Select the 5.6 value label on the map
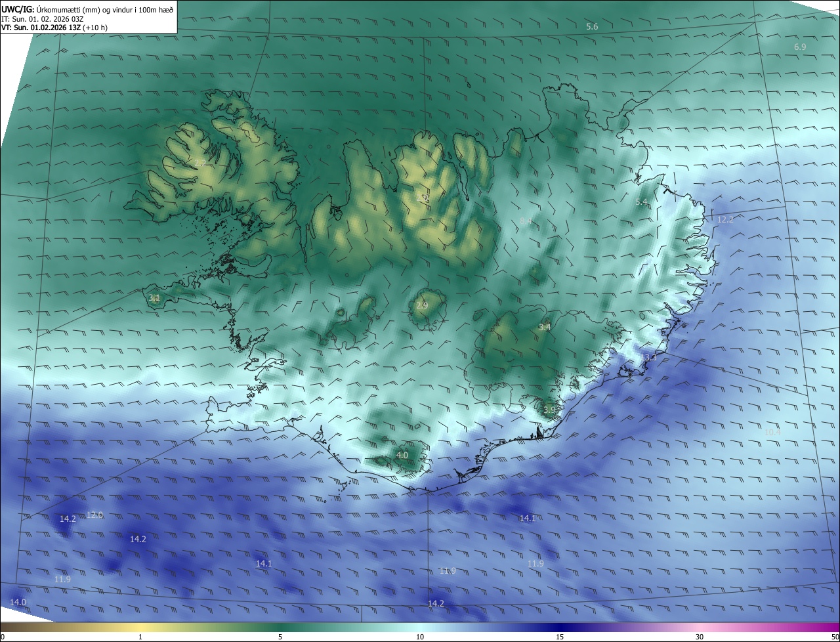The height and width of the screenshot is (642, 840). [592, 26]
